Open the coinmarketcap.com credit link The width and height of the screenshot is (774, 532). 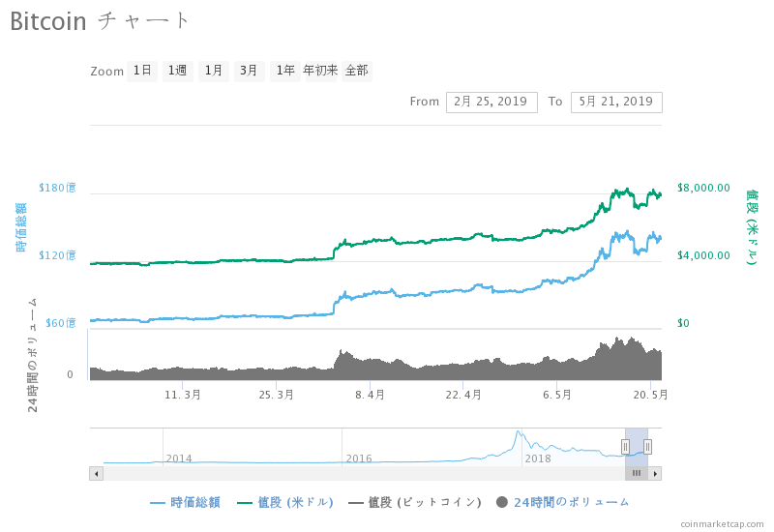pyautogui.click(x=722, y=524)
